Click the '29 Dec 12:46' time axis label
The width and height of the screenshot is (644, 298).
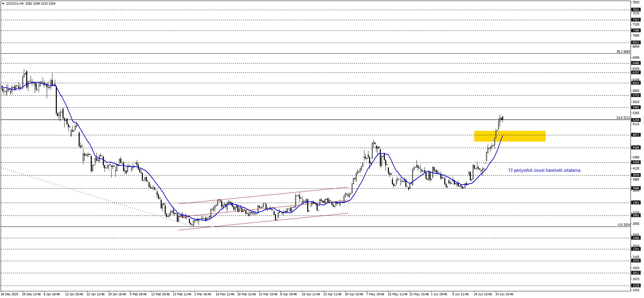tap(31, 294)
